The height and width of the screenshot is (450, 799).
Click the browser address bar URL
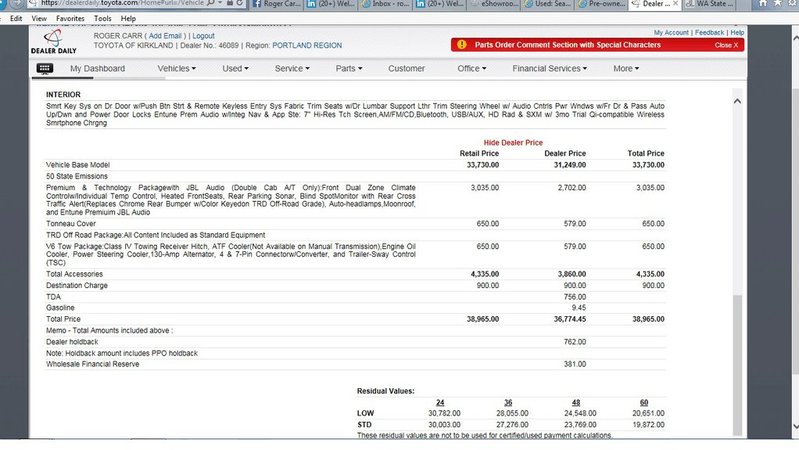click(x=122, y=3)
